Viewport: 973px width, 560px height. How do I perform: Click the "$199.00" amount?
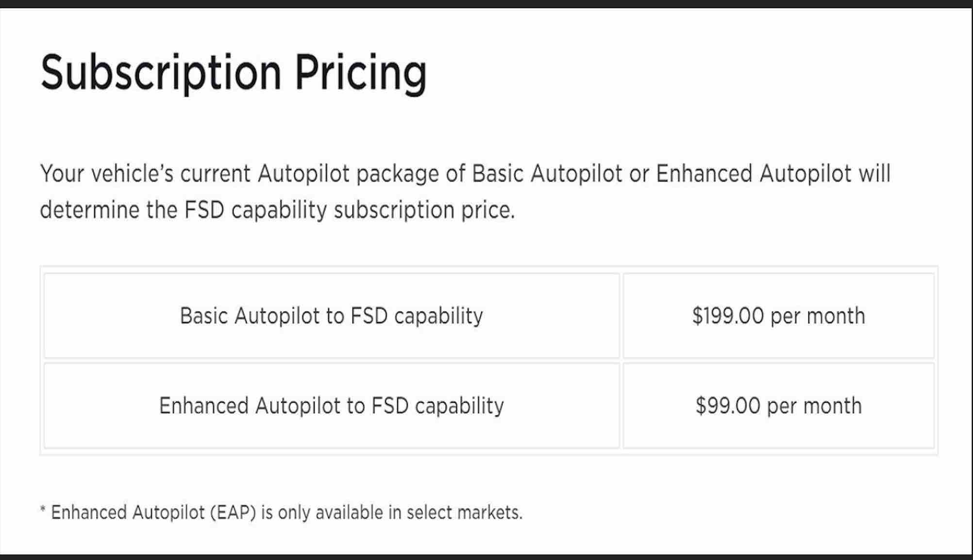point(728,316)
